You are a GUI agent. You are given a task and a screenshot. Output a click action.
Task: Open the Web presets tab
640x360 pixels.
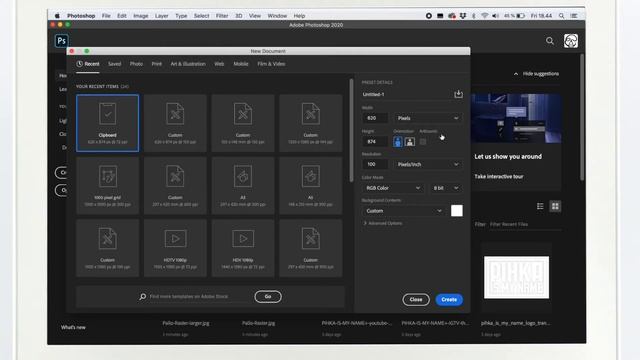click(219, 64)
